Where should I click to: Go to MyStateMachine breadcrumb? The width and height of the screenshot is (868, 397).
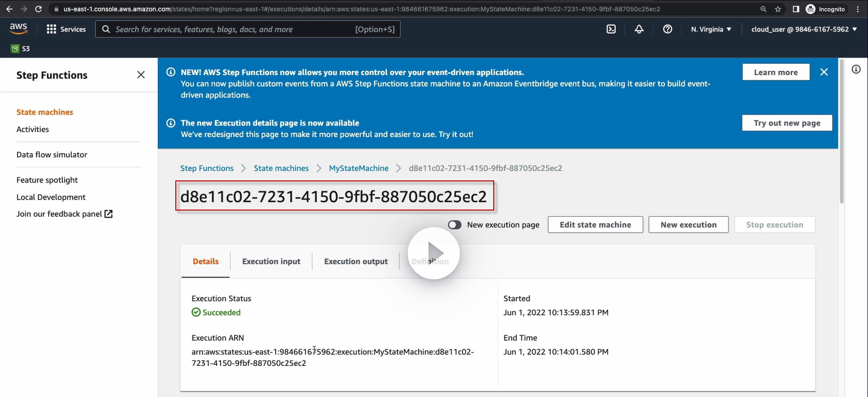click(x=359, y=168)
